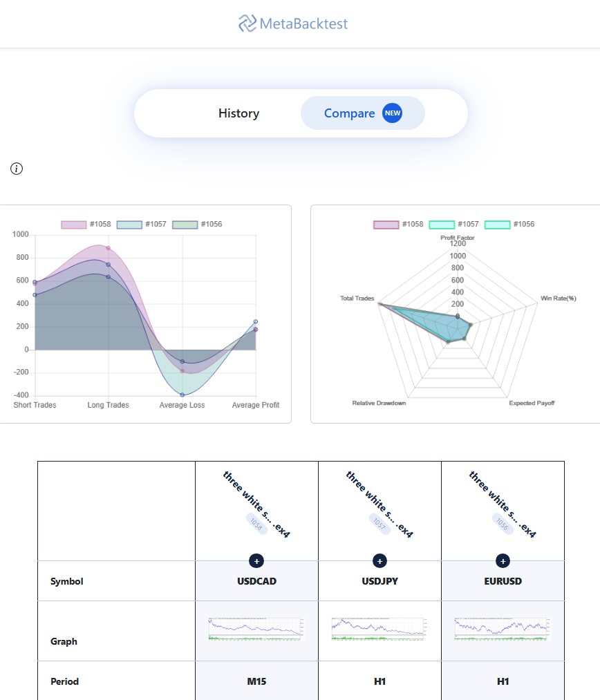Image resolution: width=600 pixels, height=700 pixels.
Task: Click the NEW badge on Compare
Action: click(x=393, y=113)
